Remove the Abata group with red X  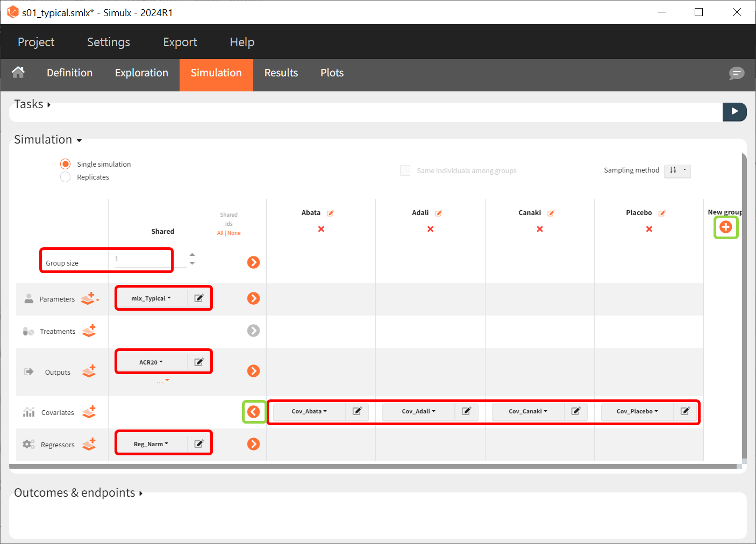[321, 229]
